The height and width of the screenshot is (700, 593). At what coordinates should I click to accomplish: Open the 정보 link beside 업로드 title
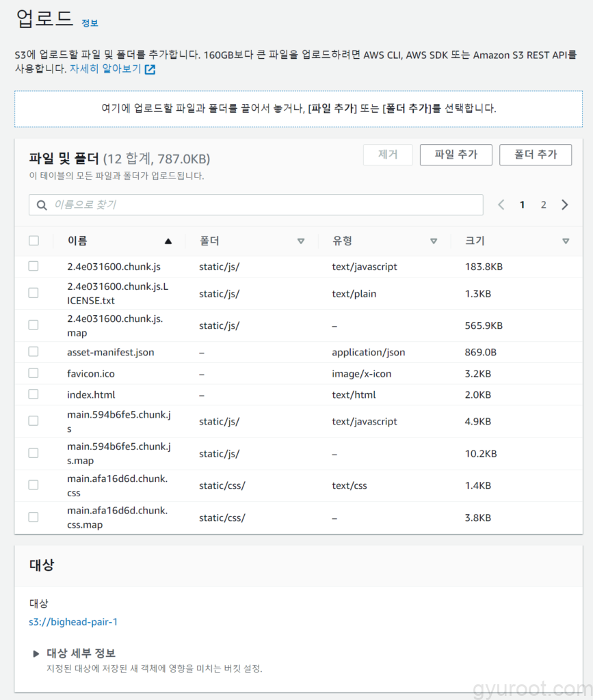point(90,23)
